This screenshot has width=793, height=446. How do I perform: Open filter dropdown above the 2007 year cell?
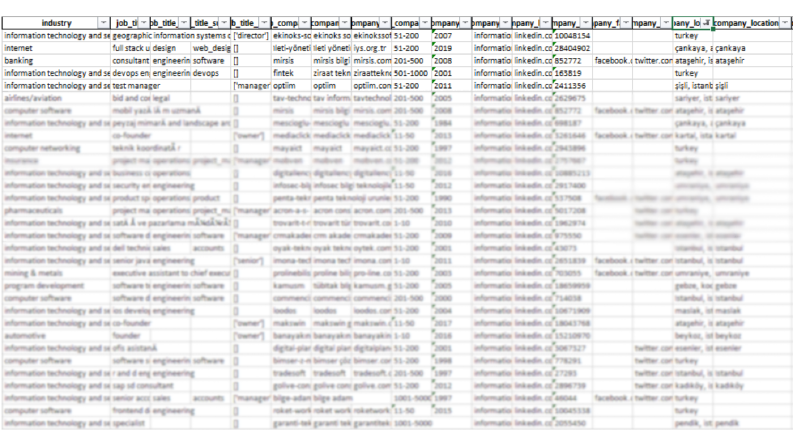[x=465, y=23]
